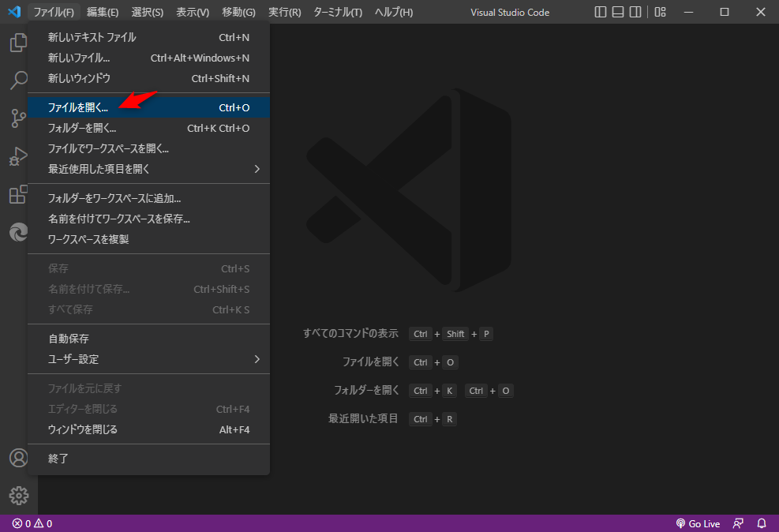Expand ユーザー設定 submenu

(x=148, y=358)
